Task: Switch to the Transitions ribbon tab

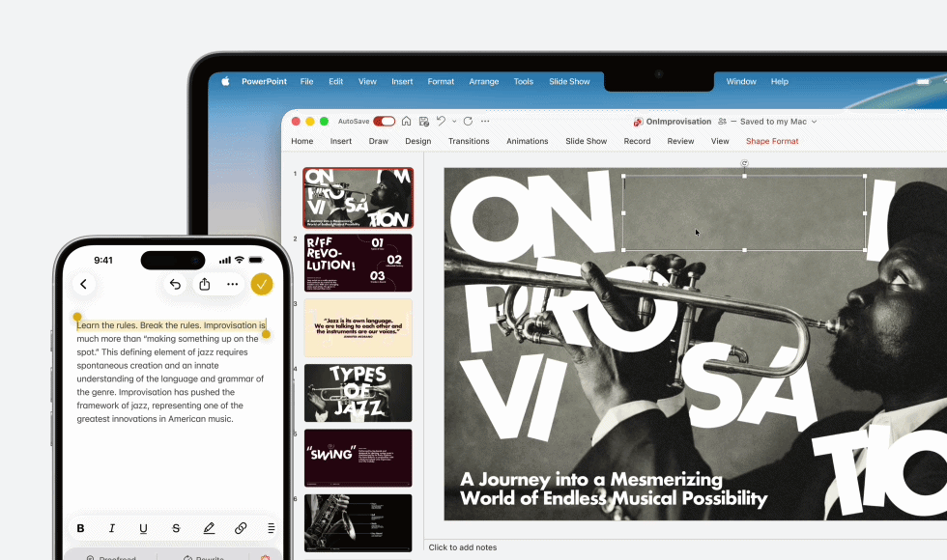Action: (469, 141)
